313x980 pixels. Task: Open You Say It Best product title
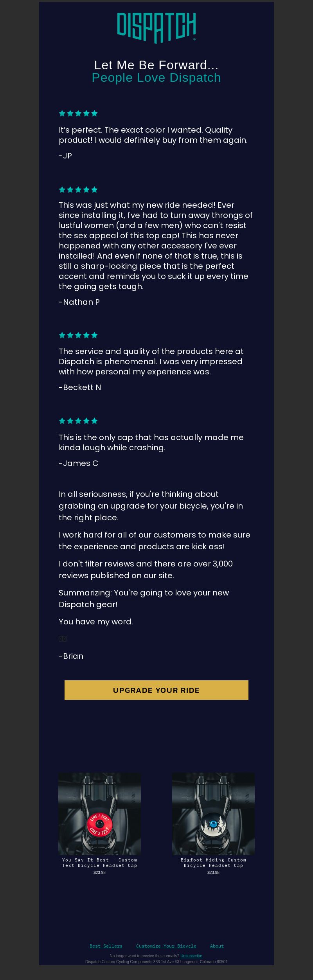click(x=99, y=863)
